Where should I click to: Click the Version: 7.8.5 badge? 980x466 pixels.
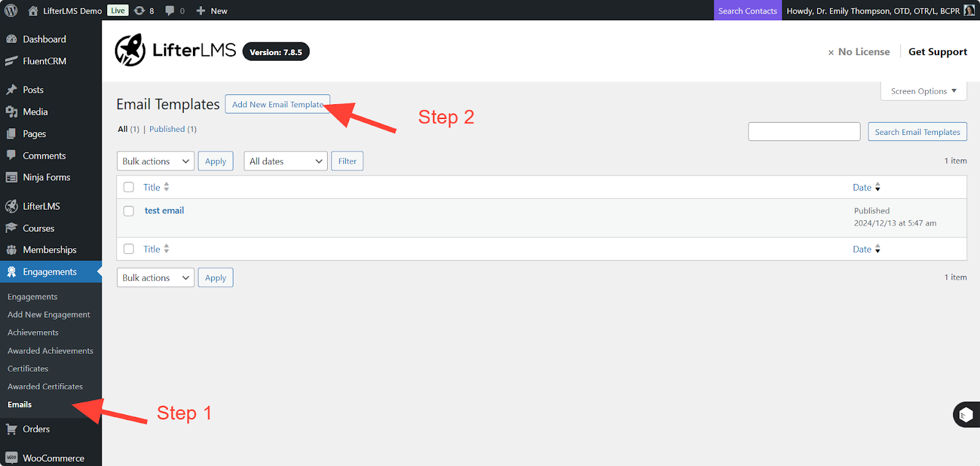[276, 52]
